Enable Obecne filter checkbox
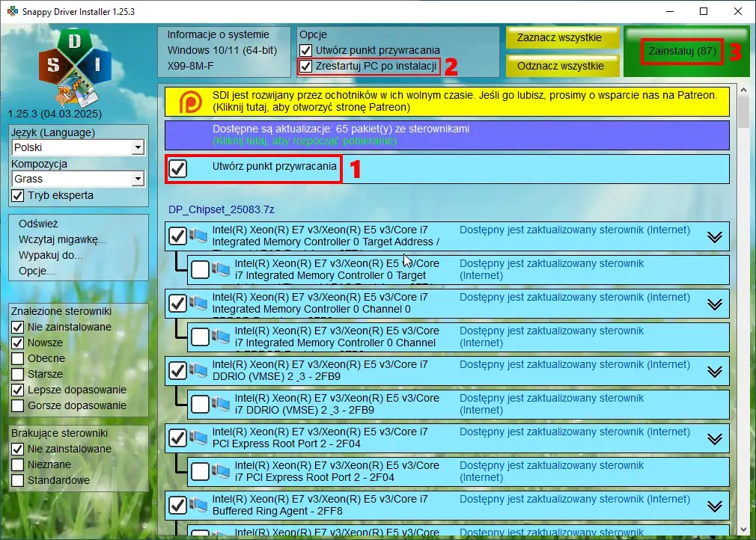 (x=17, y=358)
